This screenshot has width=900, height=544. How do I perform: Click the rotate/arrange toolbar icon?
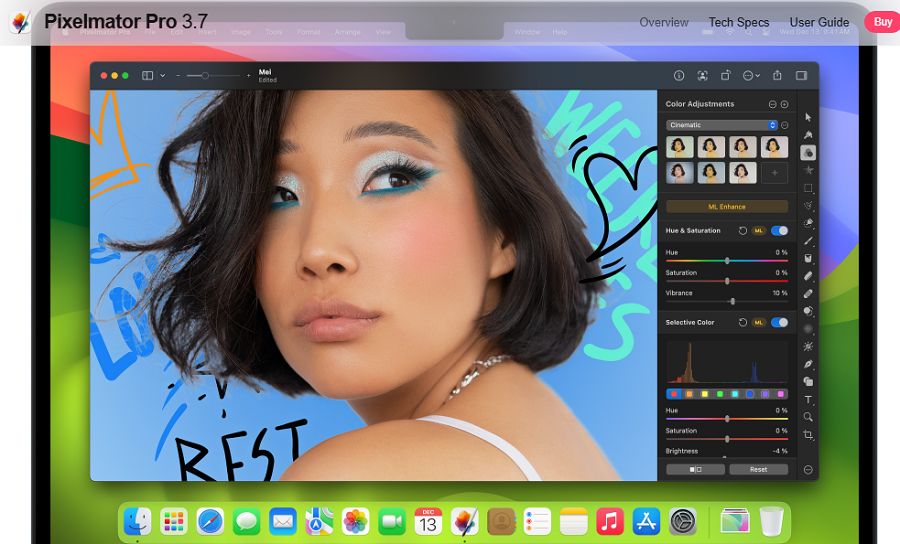click(726, 76)
